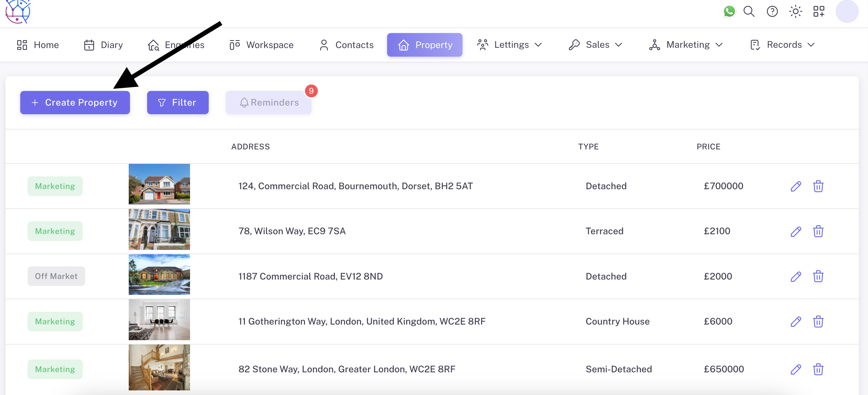Switch to the Diary tab
This screenshot has height=395, width=868.
point(103,45)
